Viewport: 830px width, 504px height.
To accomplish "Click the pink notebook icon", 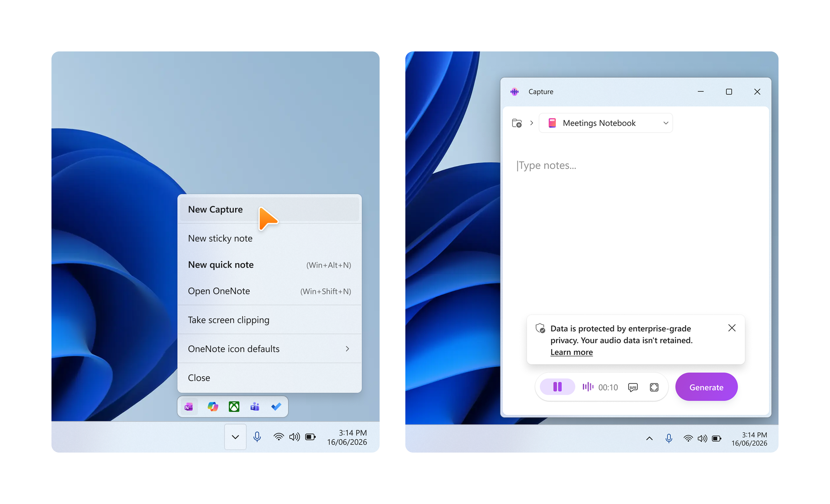I will [552, 123].
